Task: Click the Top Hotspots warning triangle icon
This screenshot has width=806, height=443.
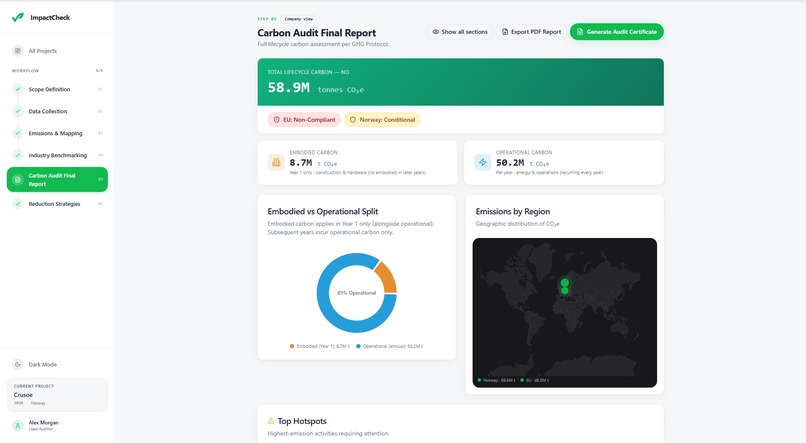Action: tap(271, 421)
